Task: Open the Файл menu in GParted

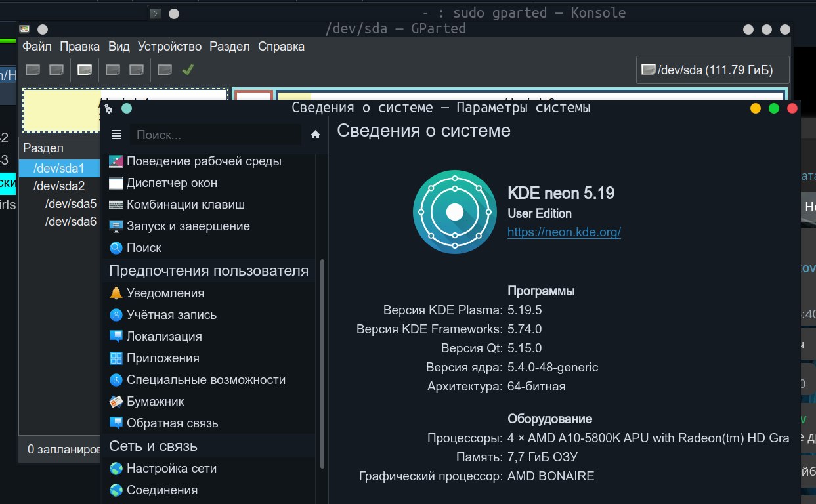Action: pyautogui.click(x=37, y=47)
